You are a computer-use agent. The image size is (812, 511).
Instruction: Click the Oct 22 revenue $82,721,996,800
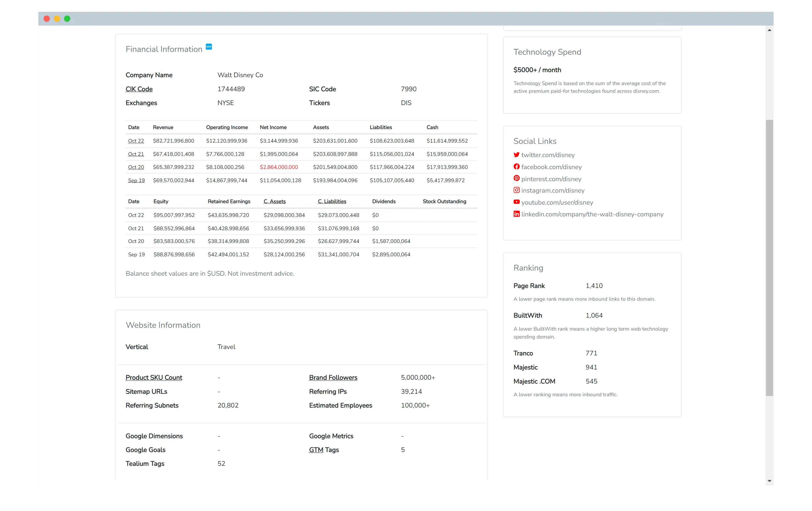point(173,141)
